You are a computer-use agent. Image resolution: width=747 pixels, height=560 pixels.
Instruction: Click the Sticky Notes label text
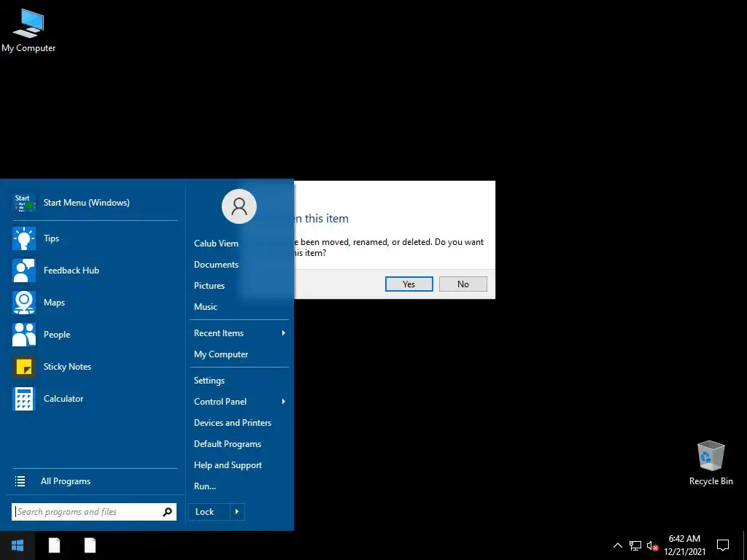click(x=67, y=367)
